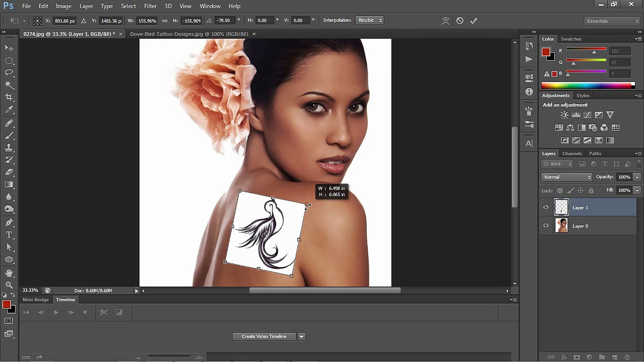
Task: Open the Opacity slider dropdown
Action: click(x=637, y=177)
